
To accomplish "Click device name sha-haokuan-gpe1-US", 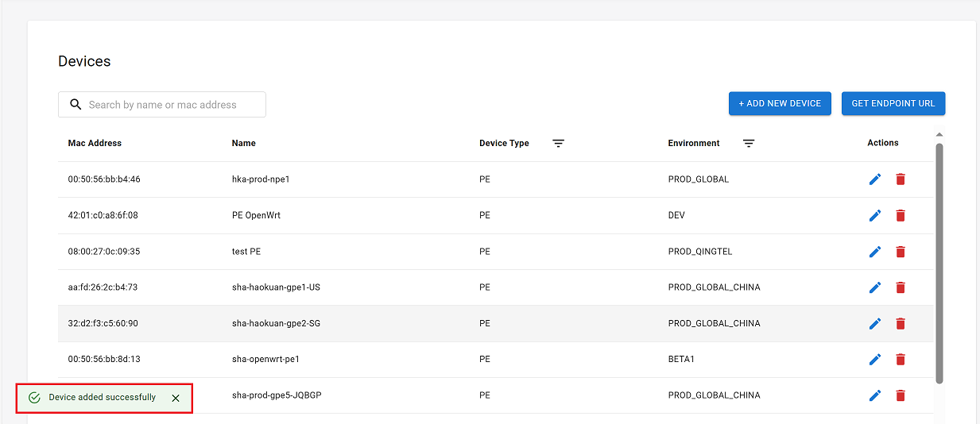I will pos(276,287).
